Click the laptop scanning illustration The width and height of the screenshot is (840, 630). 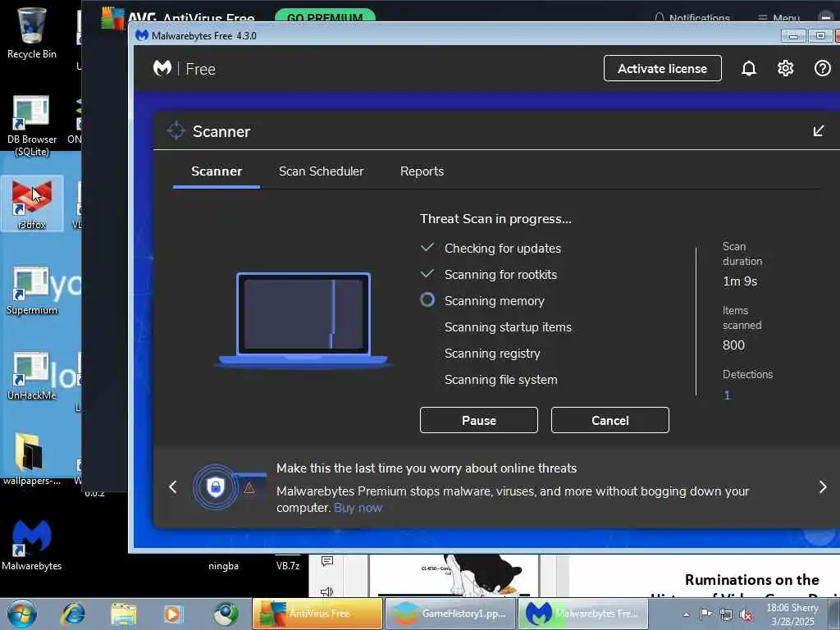point(304,320)
